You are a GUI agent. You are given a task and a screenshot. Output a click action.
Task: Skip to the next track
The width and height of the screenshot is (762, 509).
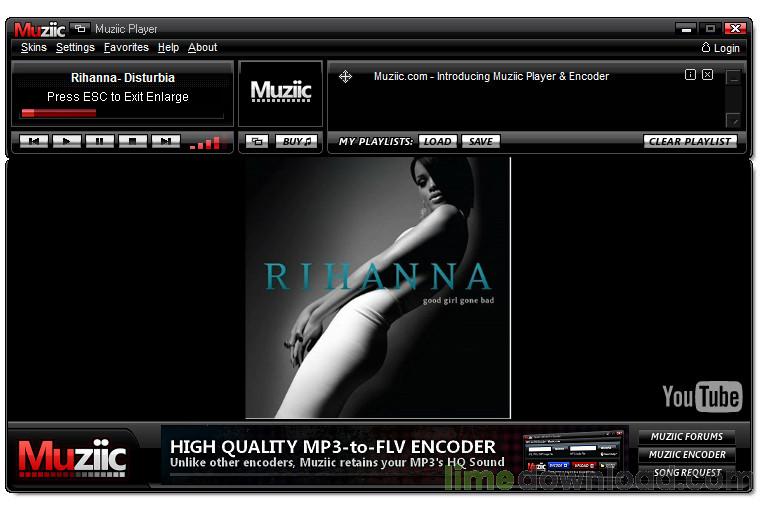tap(166, 141)
